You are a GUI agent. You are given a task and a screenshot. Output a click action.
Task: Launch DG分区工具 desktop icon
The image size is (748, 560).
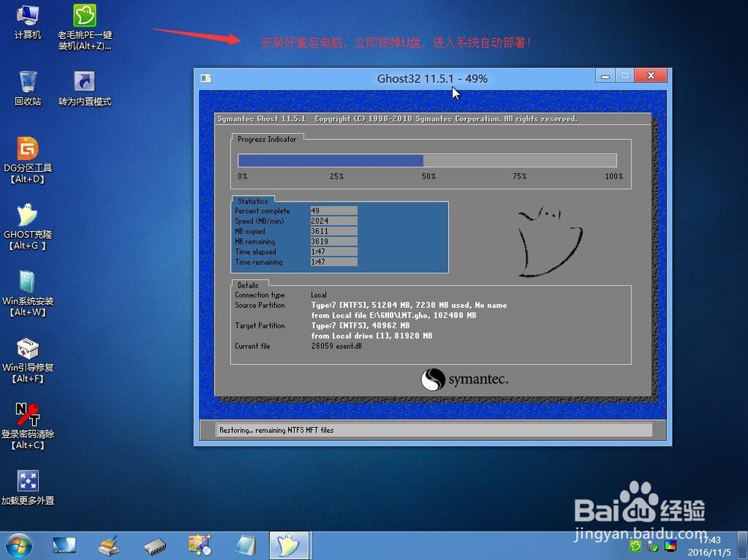click(28, 160)
